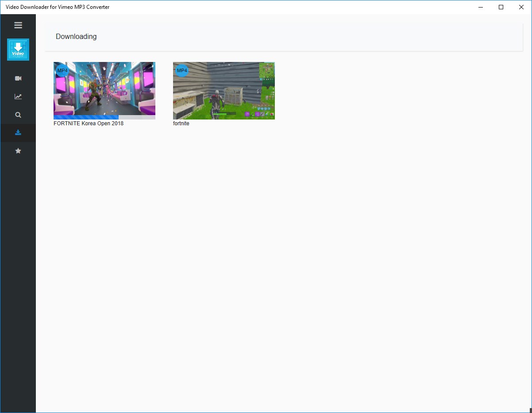Minimize the Video Downloader window
532x413 pixels.
[x=481, y=7]
